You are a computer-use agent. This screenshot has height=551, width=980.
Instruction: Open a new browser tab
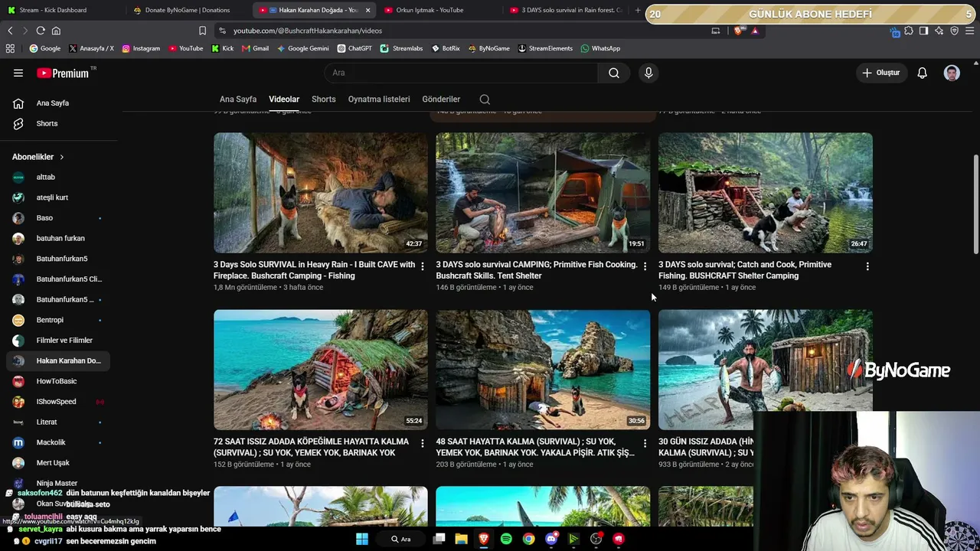[x=638, y=10]
